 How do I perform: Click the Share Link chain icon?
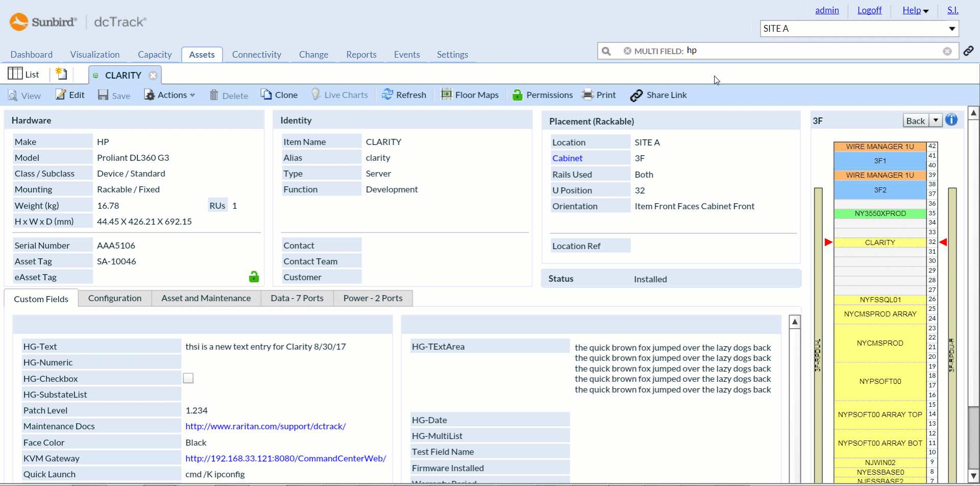[x=636, y=95]
